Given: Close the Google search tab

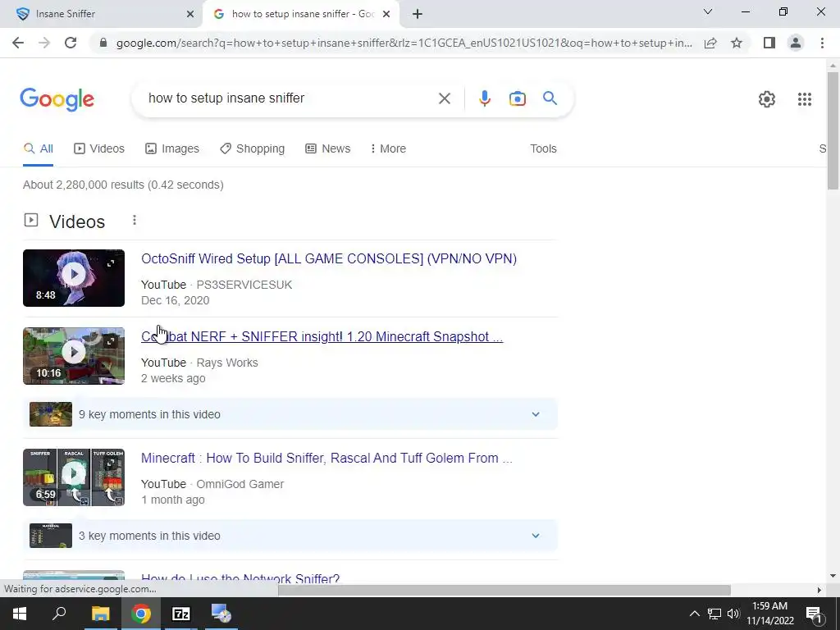Looking at the screenshot, I should (x=386, y=14).
